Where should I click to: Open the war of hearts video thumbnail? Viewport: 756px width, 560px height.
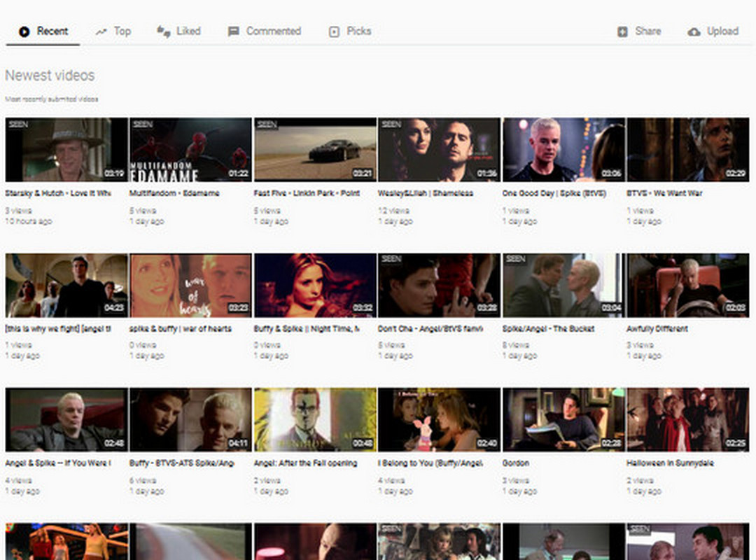(x=190, y=285)
